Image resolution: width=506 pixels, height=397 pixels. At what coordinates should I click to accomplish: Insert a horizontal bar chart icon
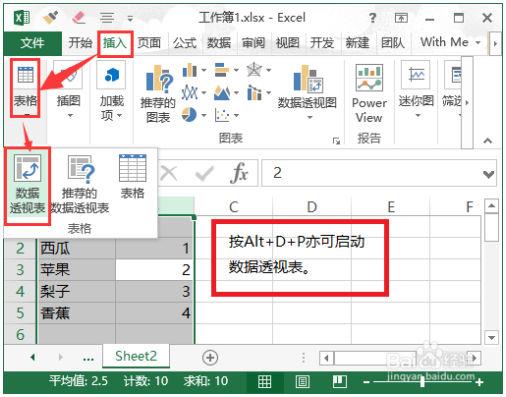point(222,70)
